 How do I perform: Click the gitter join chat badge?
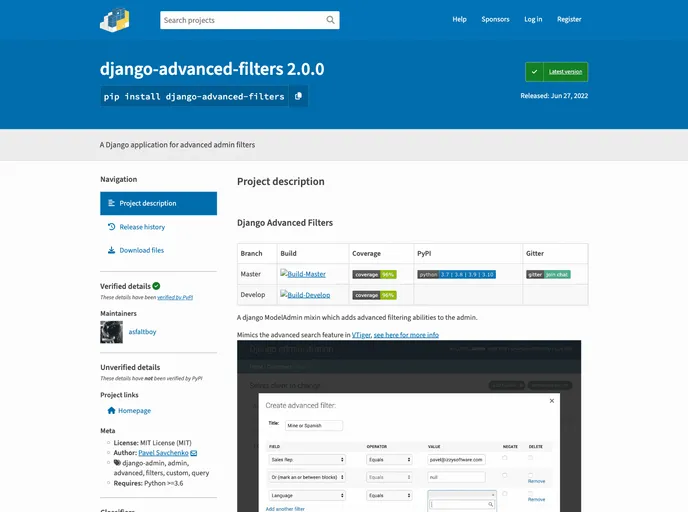pos(548,275)
